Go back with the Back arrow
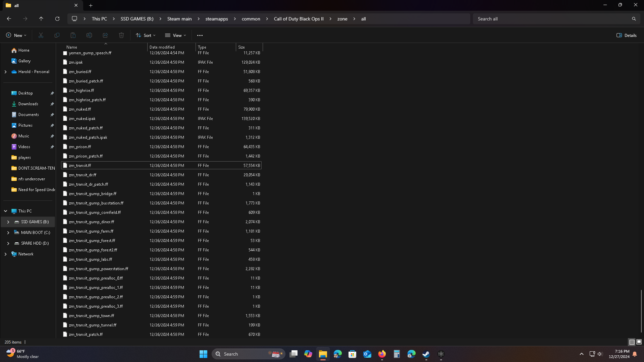This screenshot has height=362, width=644. point(9,19)
